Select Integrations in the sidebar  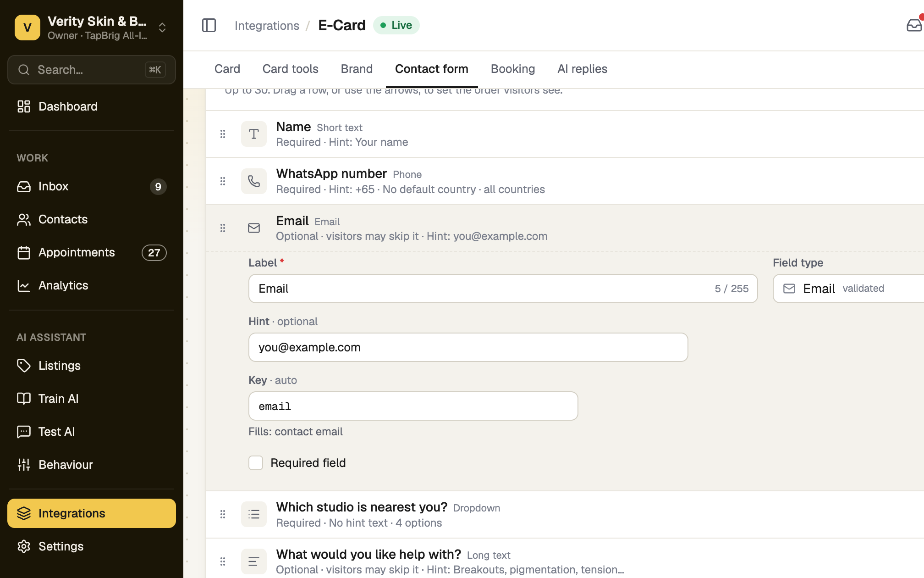pos(92,513)
